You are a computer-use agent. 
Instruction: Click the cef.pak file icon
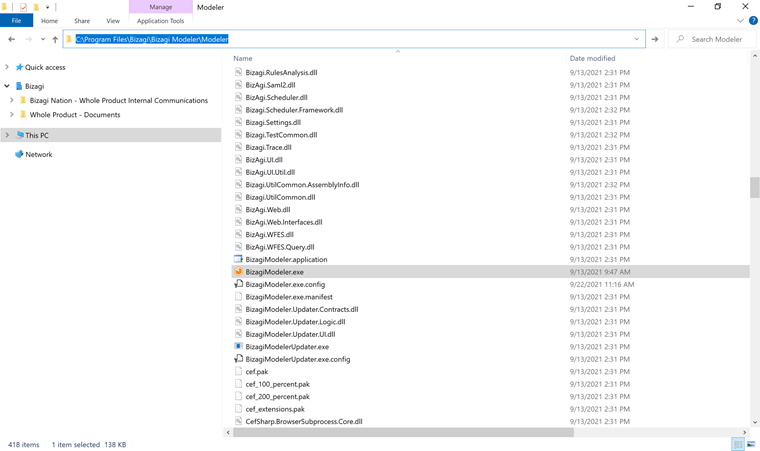[x=238, y=371]
